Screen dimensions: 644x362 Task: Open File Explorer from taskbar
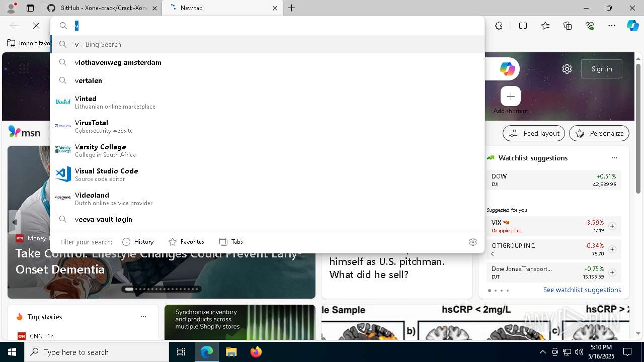pyautogui.click(x=231, y=352)
